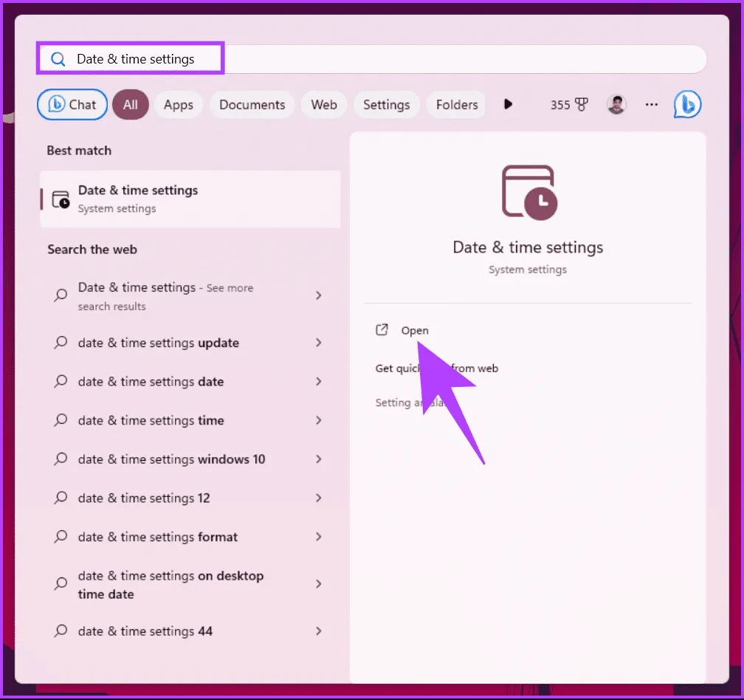Viewport: 744px width, 700px height.
Task: Open the user profile avatar
Action: 616,105
